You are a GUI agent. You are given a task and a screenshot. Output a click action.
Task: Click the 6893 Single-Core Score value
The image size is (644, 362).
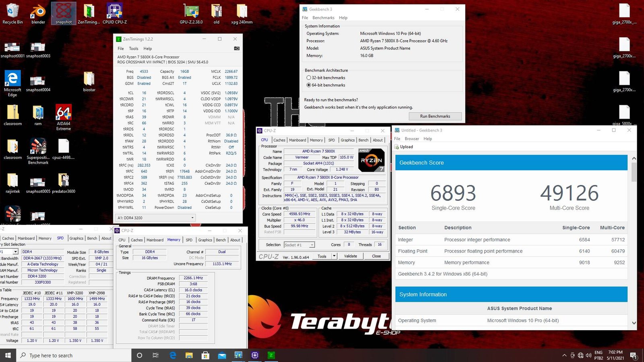click(x=453, y=193)
